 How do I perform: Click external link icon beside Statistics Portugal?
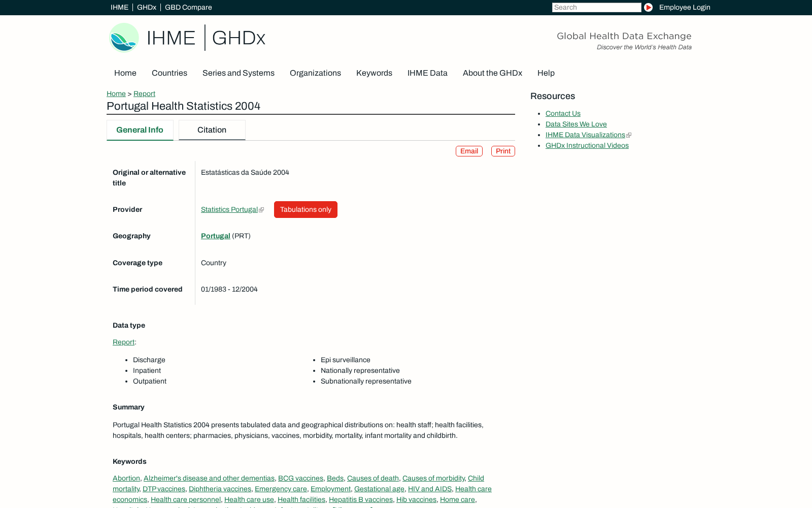[x=261, y=210]
